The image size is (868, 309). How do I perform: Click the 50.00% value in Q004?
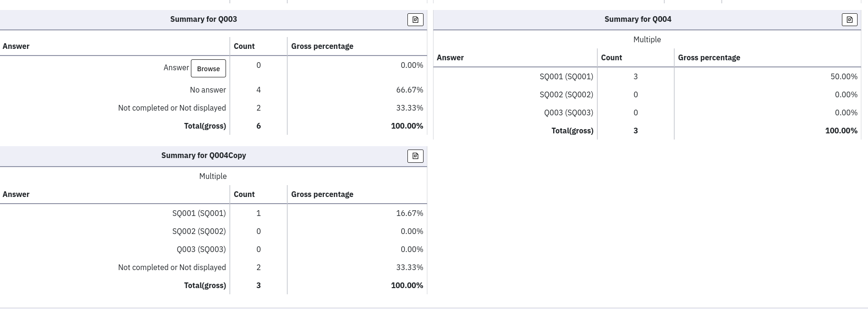coord(843,77)
